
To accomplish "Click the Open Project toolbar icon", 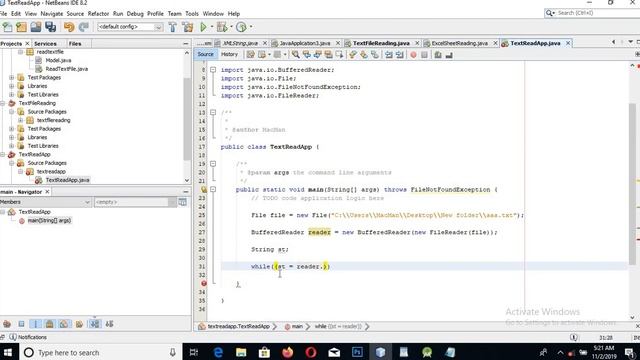I will [36, 27].
